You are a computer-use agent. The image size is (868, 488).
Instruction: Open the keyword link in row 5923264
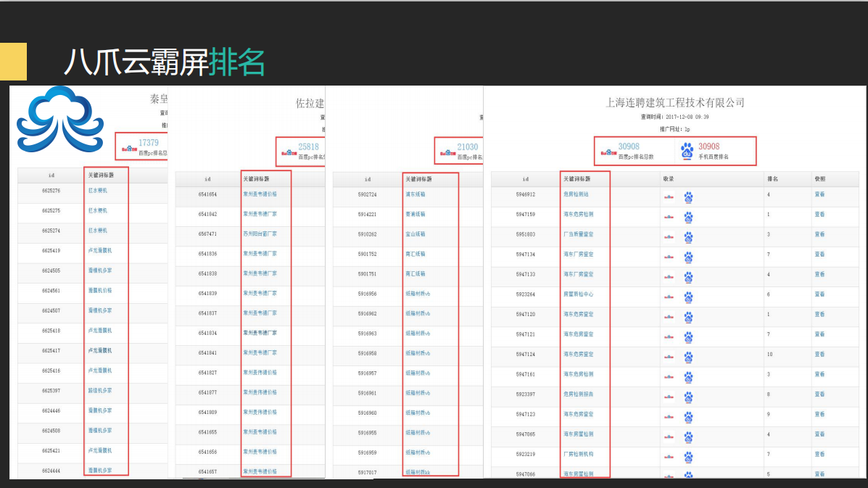click(x=578, y=294)
